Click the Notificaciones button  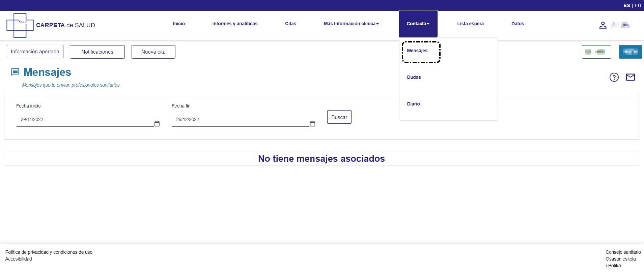point(97,52)
